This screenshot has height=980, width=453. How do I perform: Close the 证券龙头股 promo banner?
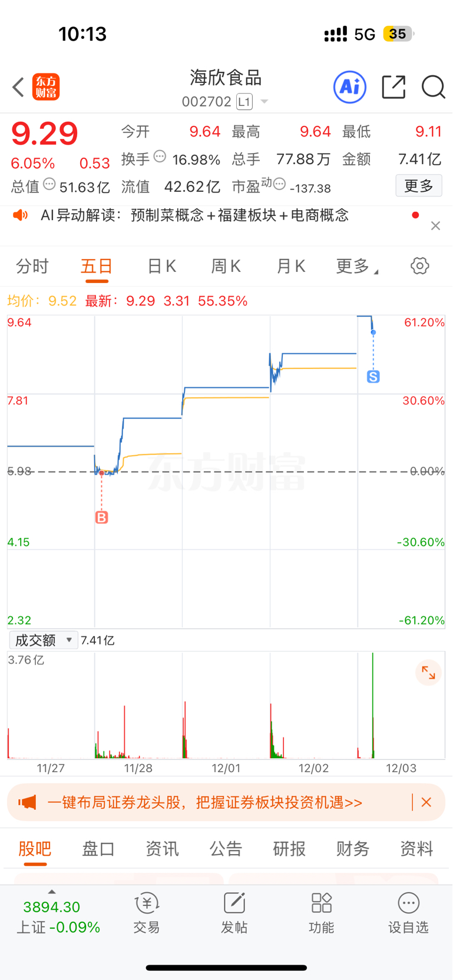pos(426,802)
